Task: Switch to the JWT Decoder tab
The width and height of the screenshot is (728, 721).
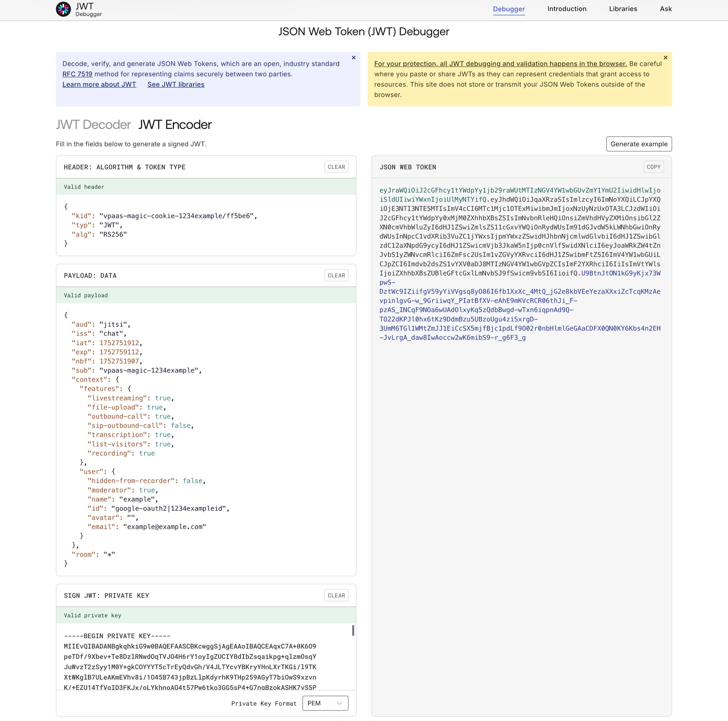Action: (93, 125)
